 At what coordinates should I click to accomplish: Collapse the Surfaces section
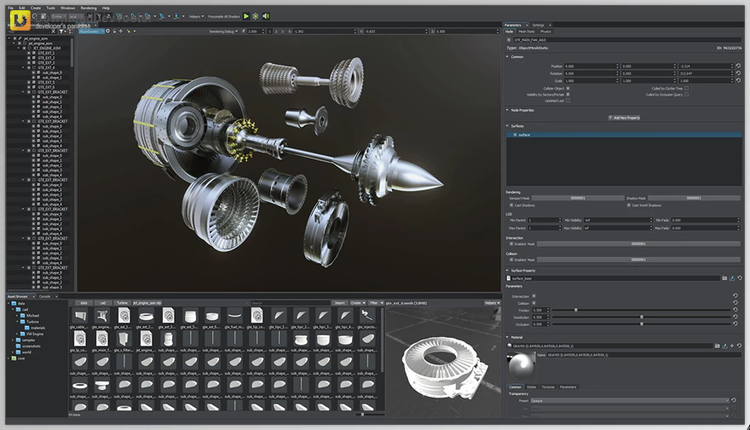507,126
